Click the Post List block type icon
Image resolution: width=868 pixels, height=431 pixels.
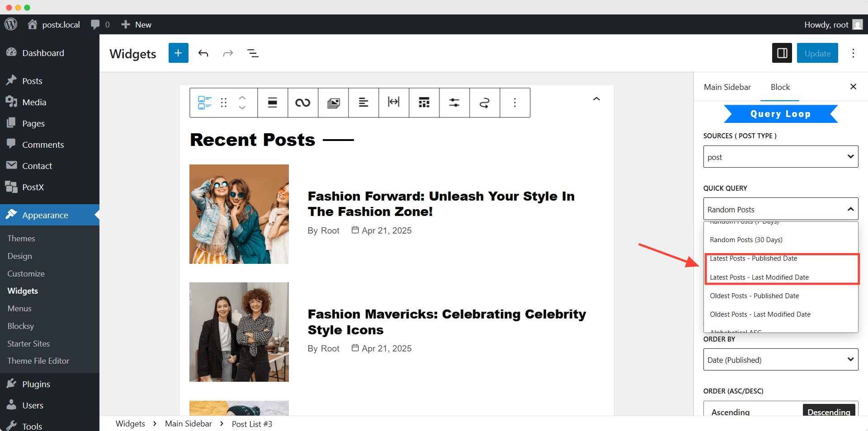click(x=205, y=103)
